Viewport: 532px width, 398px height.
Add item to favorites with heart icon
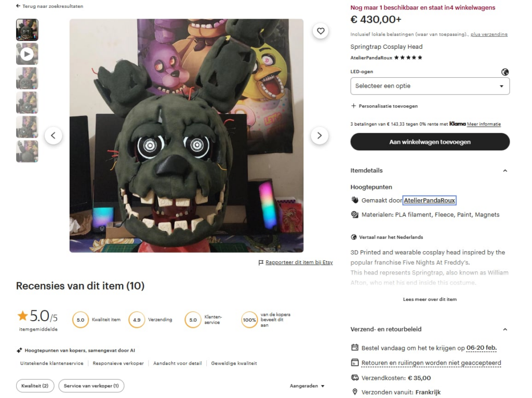[x=321, y=31]
